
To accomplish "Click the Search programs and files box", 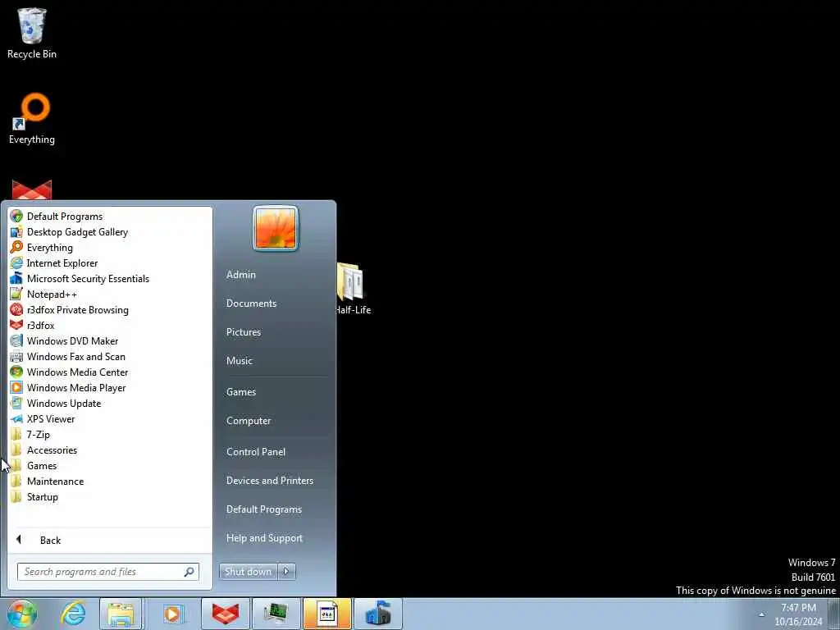I will pyautogui.click(x=108, y=572).
